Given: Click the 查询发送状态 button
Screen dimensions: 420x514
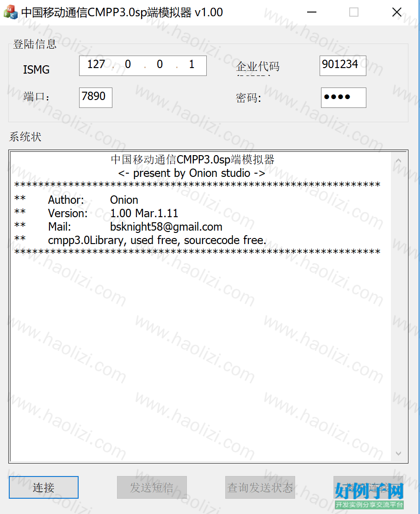Looking at the screenshot, I should tap(260, 488).
